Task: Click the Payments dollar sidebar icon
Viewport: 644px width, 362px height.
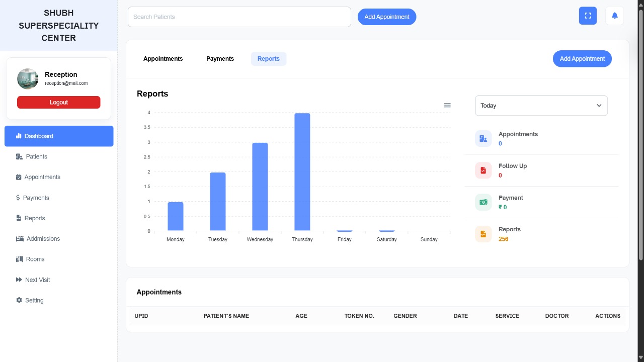Action: [x=18, y=198]
